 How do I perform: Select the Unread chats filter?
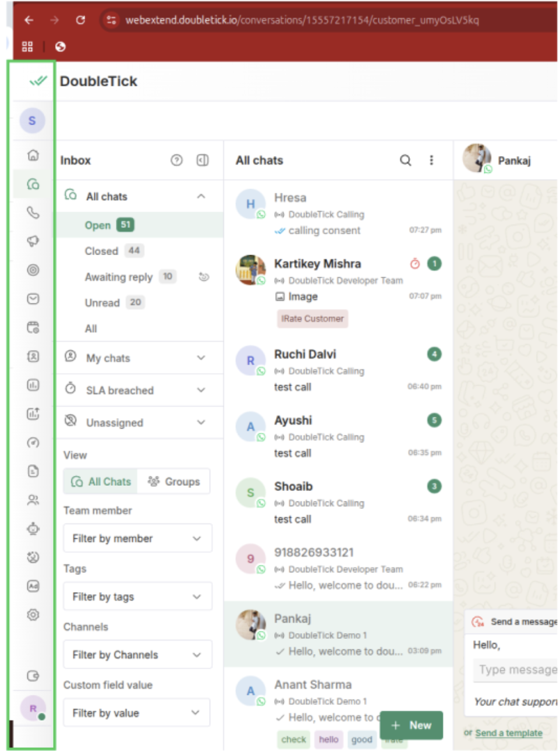(x=102, y=303)
